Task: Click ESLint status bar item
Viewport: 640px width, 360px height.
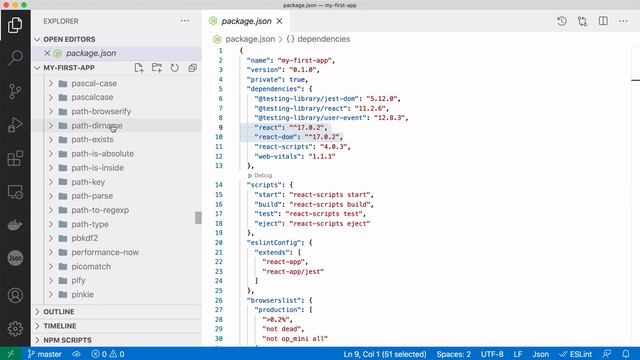Action: click(x=576, y=354)
